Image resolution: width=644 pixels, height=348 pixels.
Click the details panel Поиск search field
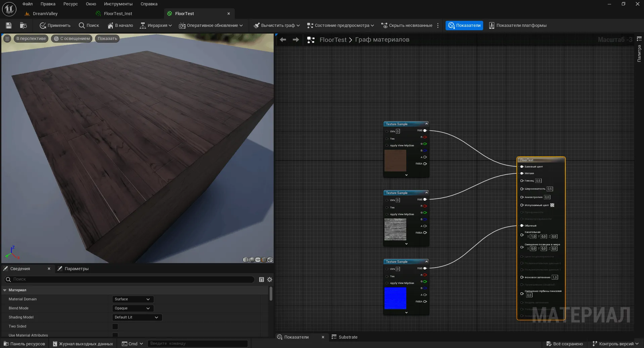coord(131,280)
